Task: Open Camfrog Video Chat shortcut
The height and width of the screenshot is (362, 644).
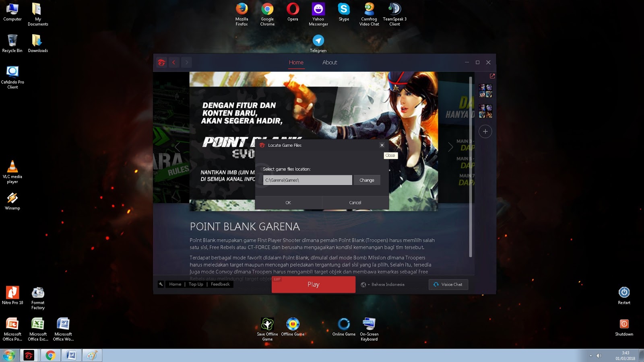Action: [x=369, y=14]
